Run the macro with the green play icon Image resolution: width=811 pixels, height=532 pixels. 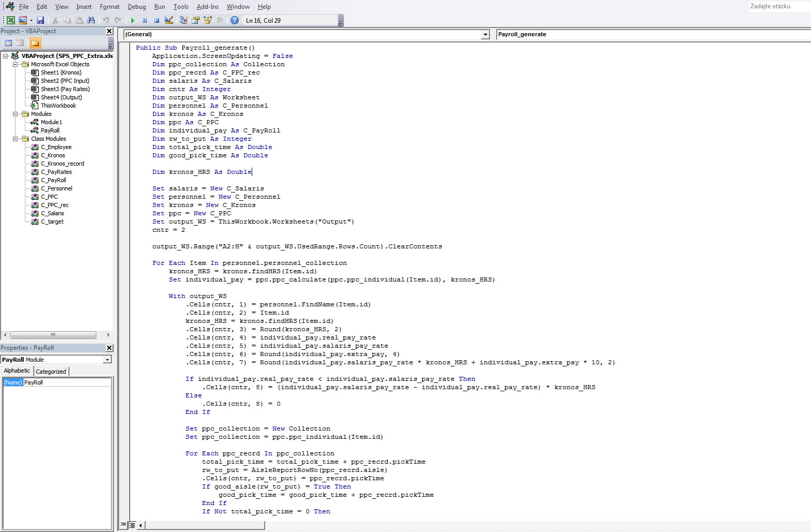(133, 20)
